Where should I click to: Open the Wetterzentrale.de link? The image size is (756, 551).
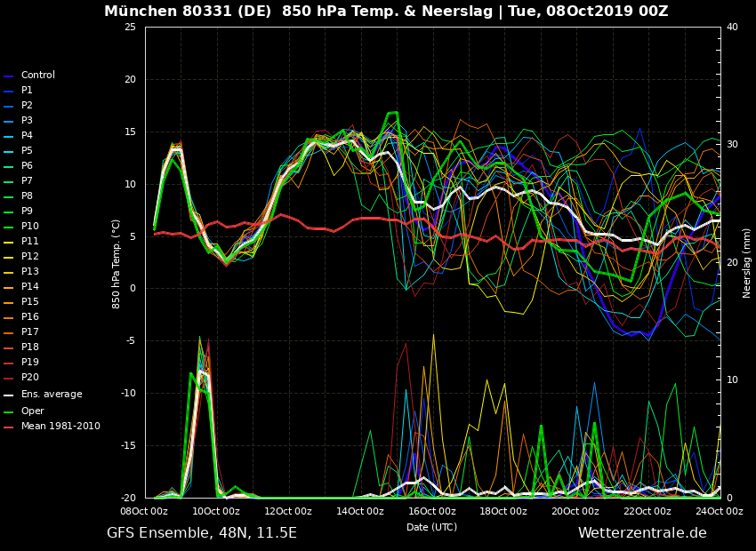(x=642, y=533)
